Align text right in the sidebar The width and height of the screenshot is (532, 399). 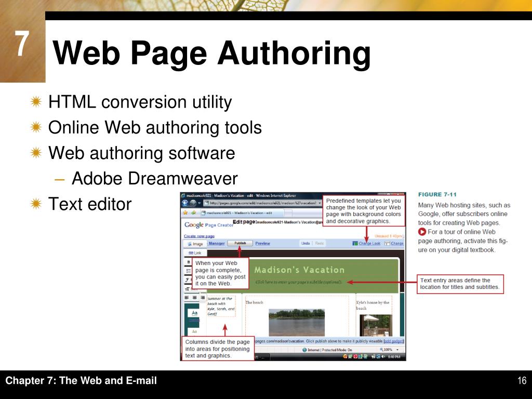click(203, 298)
